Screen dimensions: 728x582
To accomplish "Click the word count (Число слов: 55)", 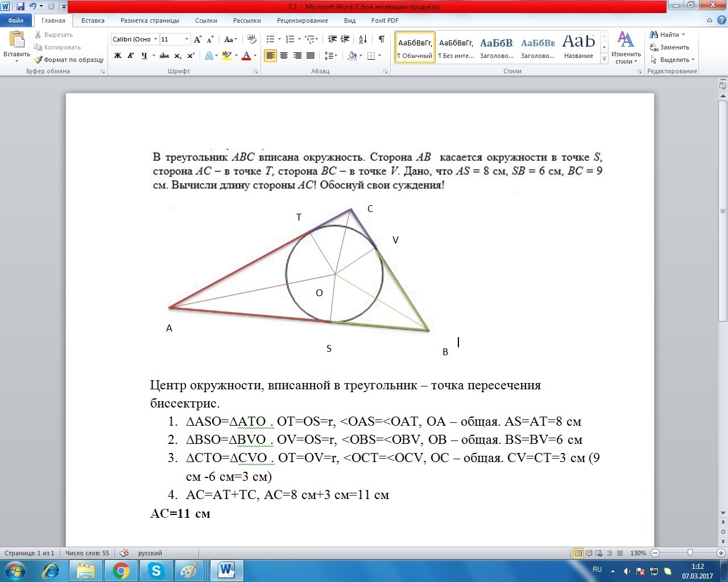I will 87,553.
